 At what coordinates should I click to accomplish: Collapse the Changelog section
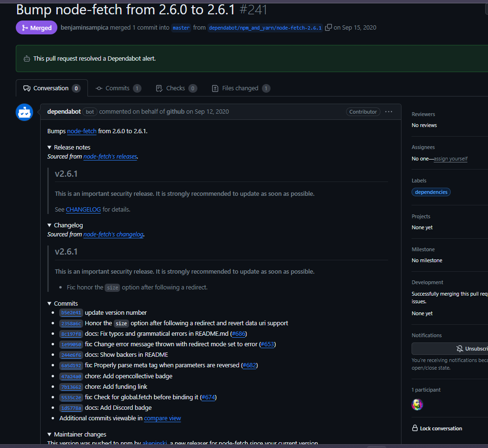(65, 225)
